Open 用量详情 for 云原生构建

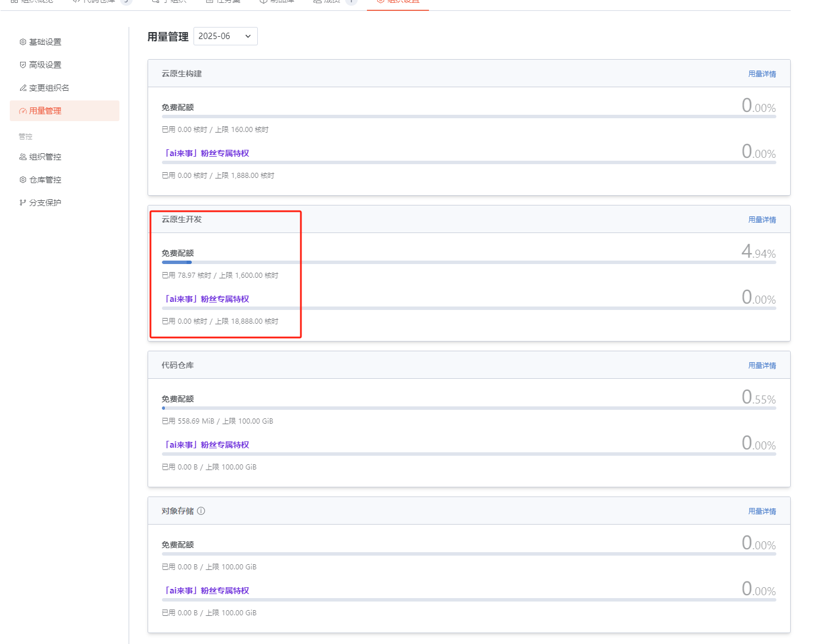click(x=761, y=74)
